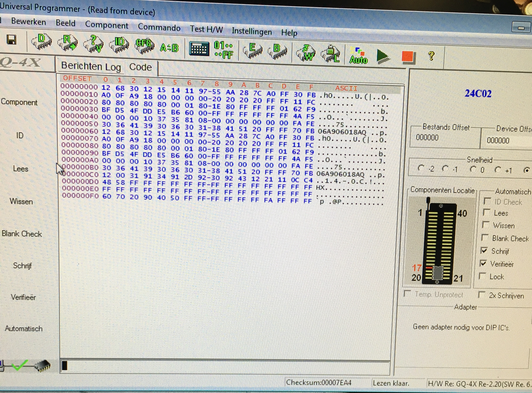Enable the 2x Schrijven checkbox

(x=482, y=295)
